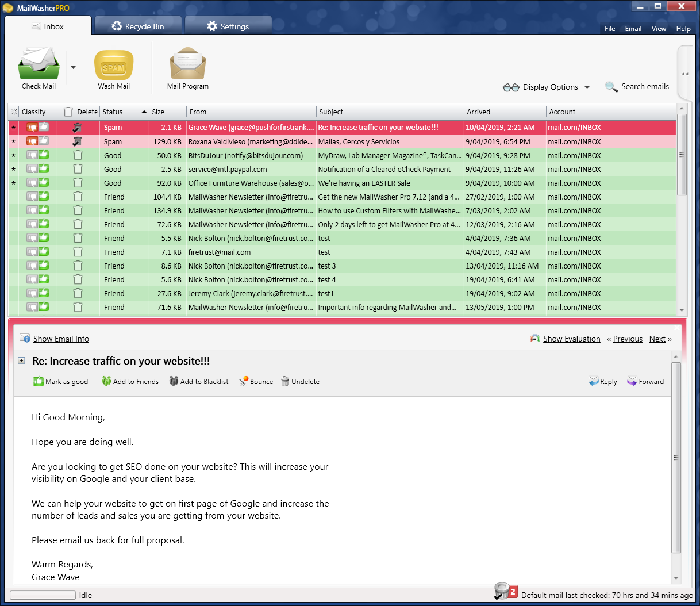Viewport: 700px width, 606px height.
Task: Click the Check Mail icon
Action: 39,64
